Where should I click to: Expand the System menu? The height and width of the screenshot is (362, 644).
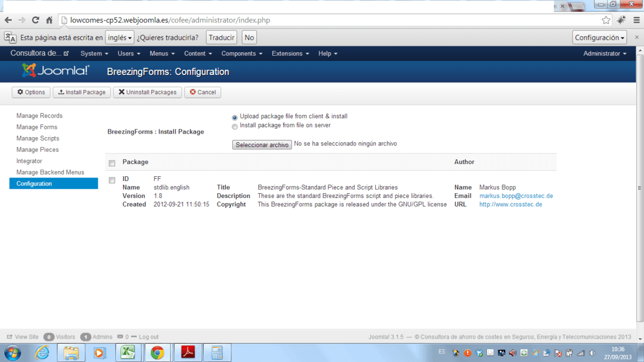click(x=94, y=53)
